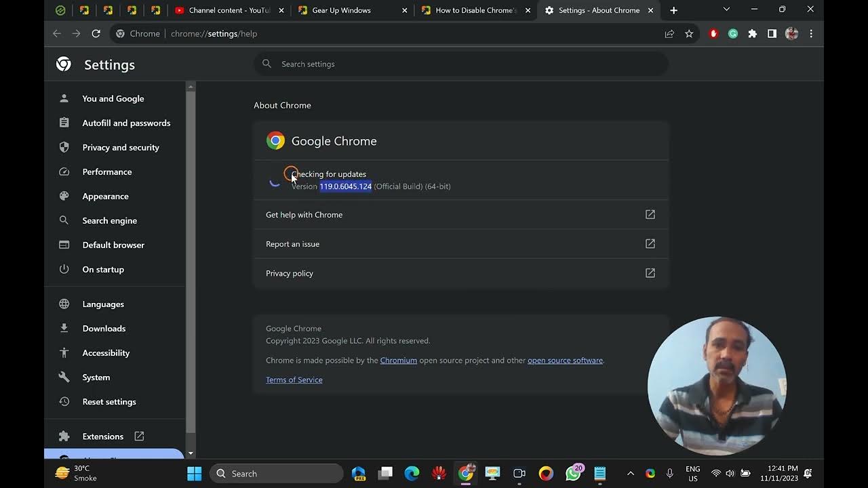Open Appearance settings
Image resolution: width=868 pixels, height=488 pixels.
click(105, 196)
